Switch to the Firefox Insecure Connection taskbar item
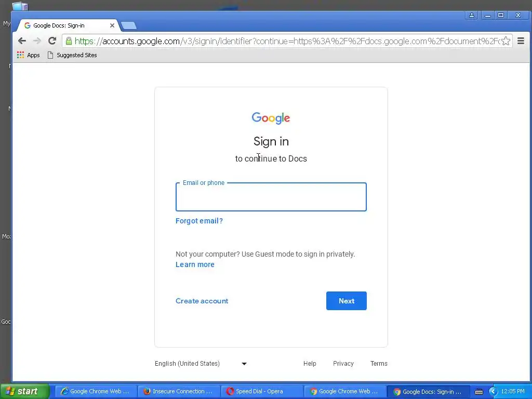Screen dimensions: 532x399 [x=179, y=392]
